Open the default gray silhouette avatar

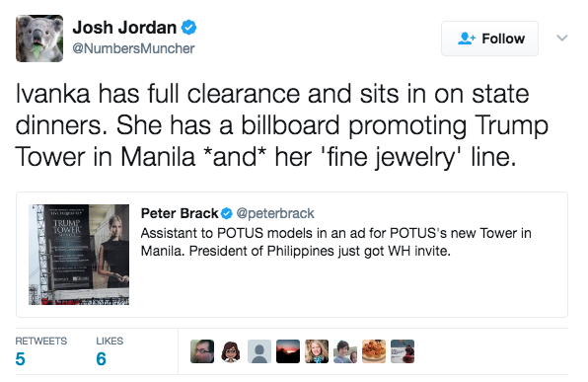point(259,351)
